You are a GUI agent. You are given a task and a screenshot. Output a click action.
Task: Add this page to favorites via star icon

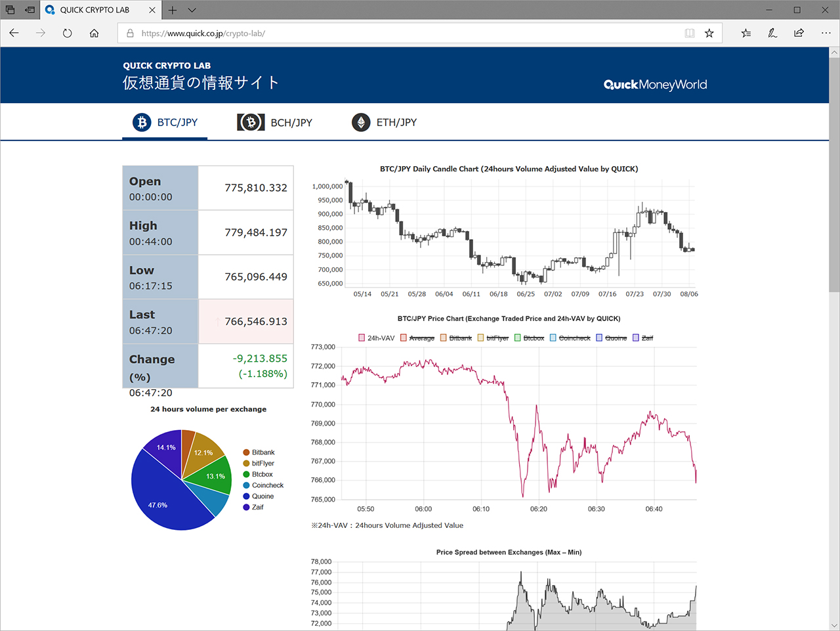709,33
